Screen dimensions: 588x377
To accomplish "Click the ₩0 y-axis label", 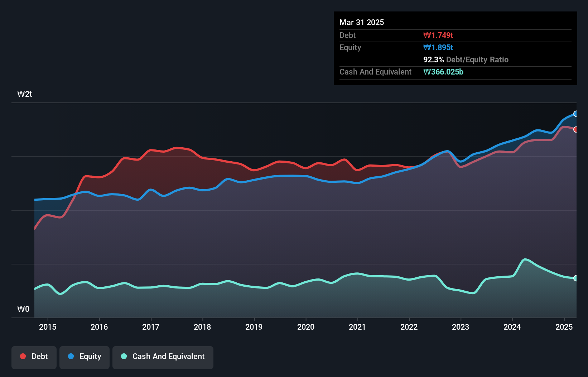I will 23,309.
